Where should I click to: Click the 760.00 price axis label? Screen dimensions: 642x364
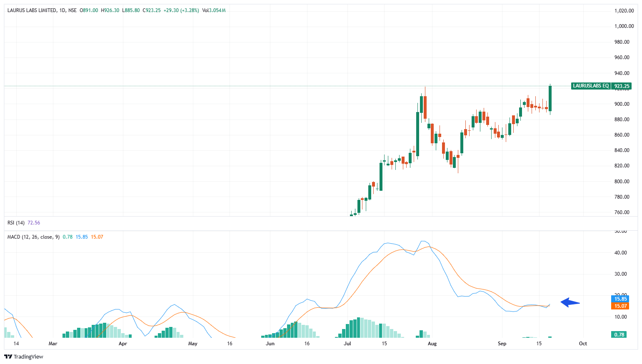coord(622,212)
